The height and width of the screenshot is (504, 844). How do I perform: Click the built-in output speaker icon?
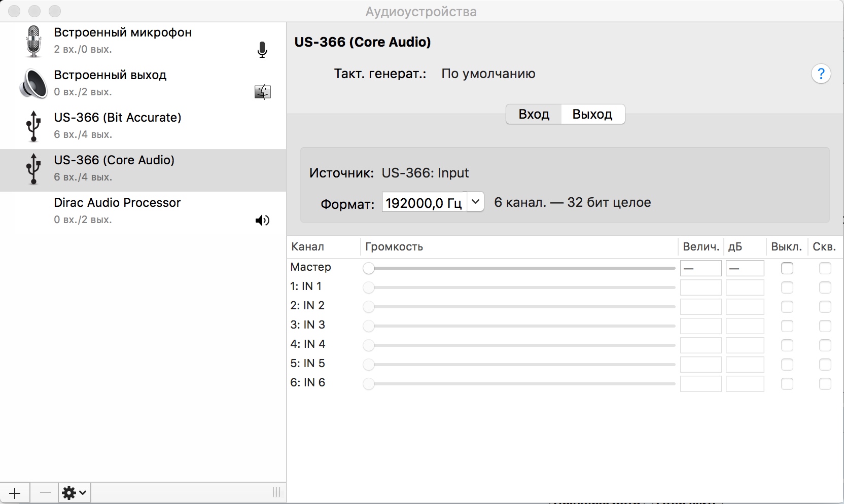point(33,84)
